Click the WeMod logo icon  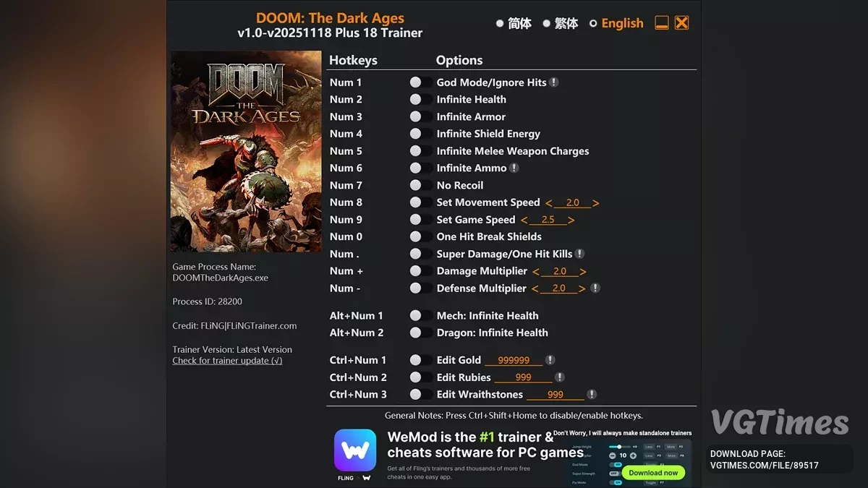click(x=355, y=450)
